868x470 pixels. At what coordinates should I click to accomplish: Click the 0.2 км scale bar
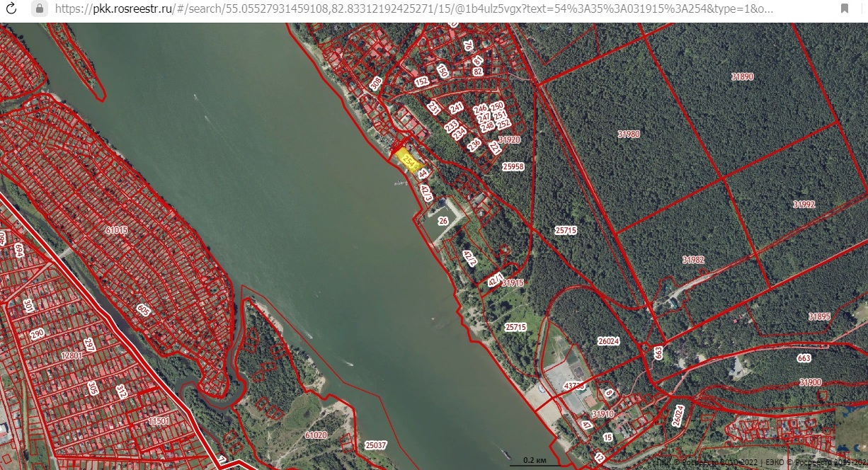click(534, 461)
